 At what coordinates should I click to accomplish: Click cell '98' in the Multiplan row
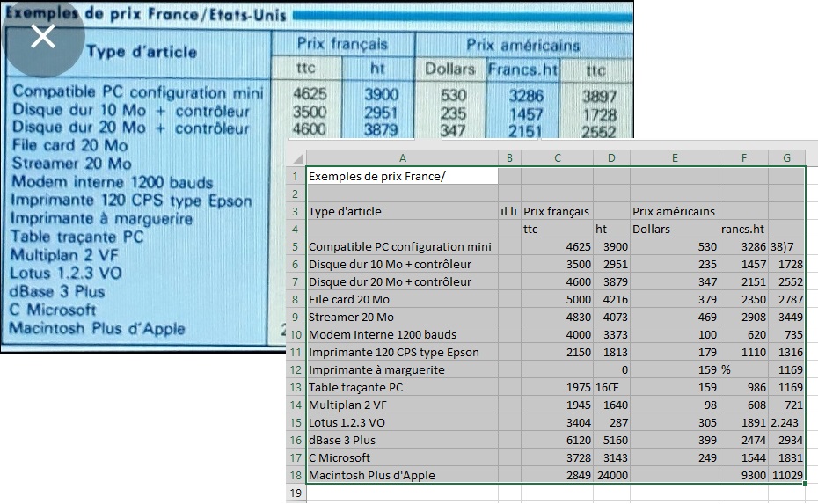point(675,405)
